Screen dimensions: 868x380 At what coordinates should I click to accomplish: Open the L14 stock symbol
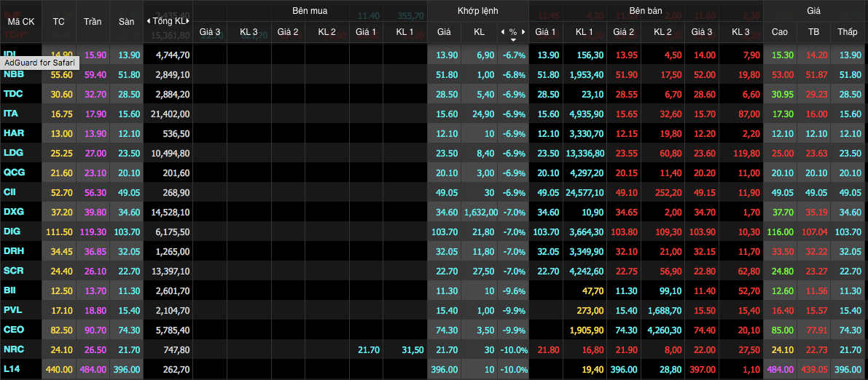(12, 369)
